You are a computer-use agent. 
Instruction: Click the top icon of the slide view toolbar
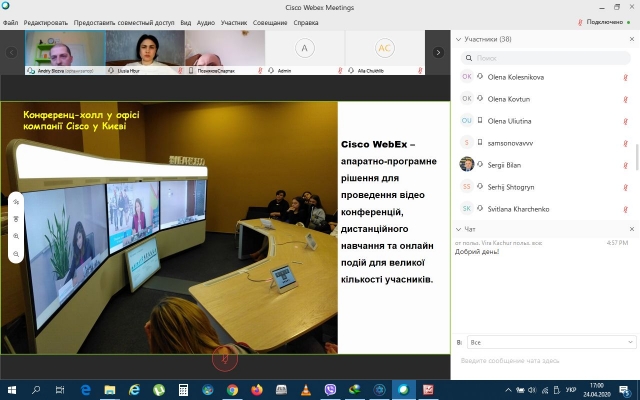[x=16, y=202]
